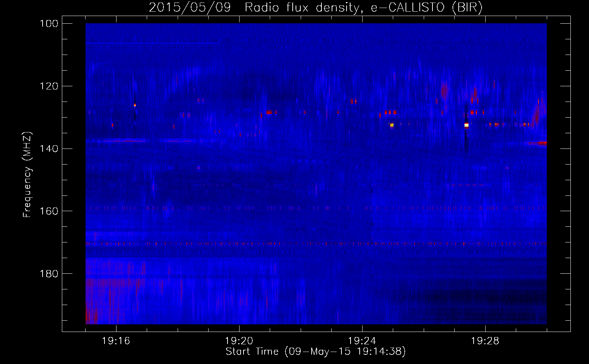Click the 'Start Time (09-May-15 19:14:38)' label
This screenshot has width=589, height=364.
[x=316, y=352]
